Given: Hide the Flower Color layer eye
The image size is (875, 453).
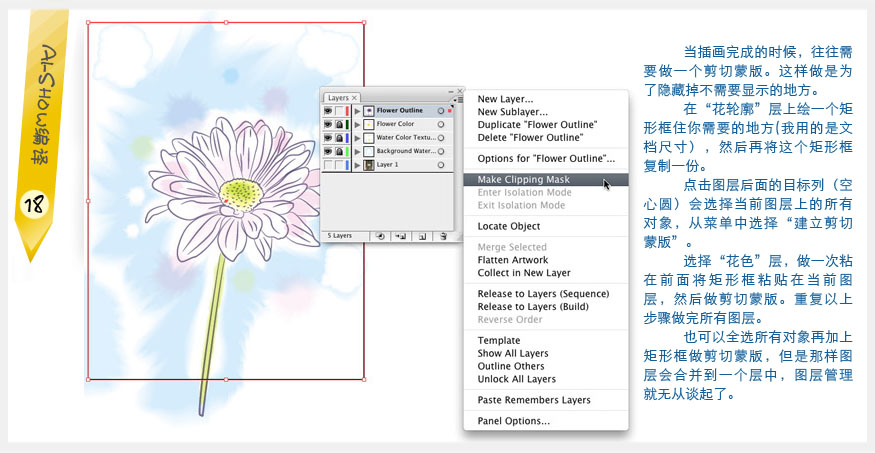Looking at the screenshot, I should (x=328, y=124).
